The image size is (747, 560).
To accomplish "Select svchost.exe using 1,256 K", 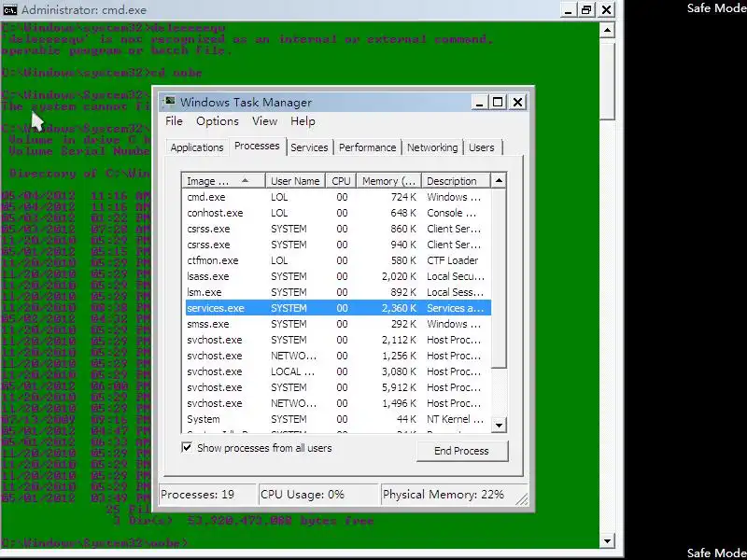I will (x=337, y=356).
